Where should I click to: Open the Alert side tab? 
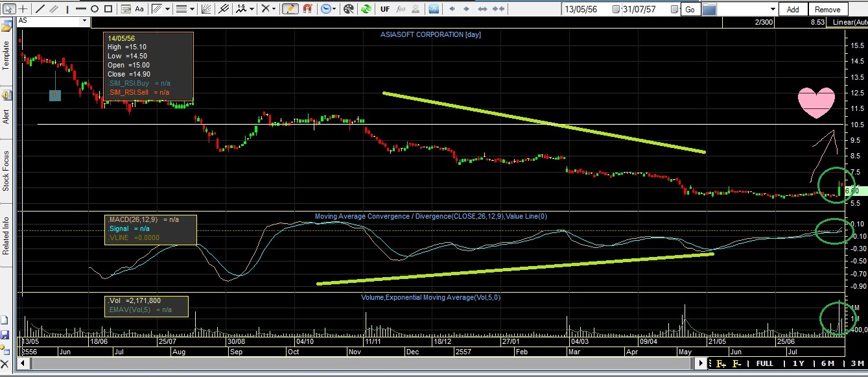[x=6, y=117]
